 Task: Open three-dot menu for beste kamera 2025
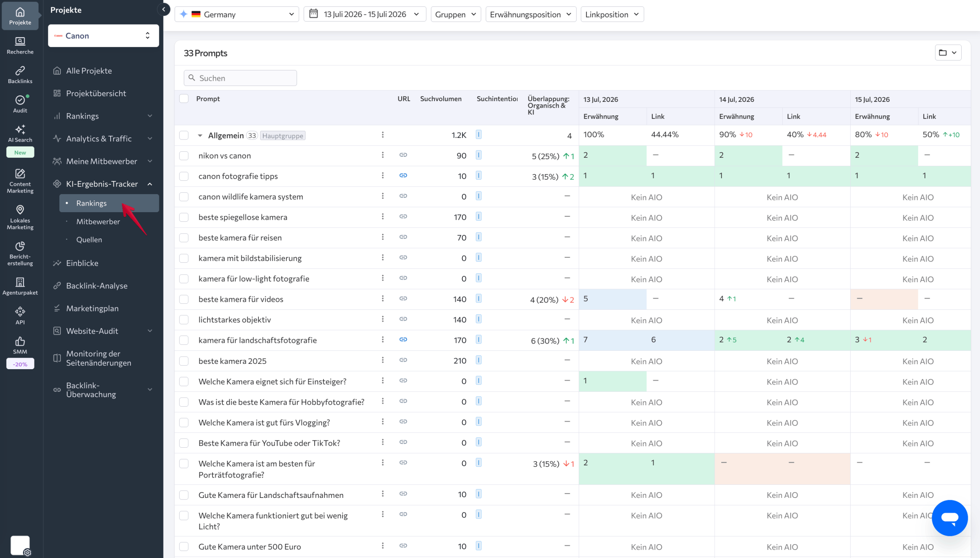coord(382,360)
